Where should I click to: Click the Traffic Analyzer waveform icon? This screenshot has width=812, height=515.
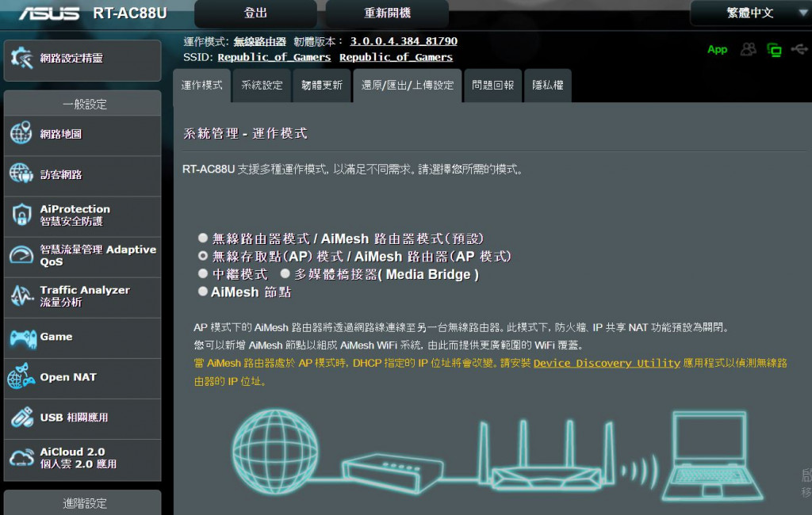21,296
